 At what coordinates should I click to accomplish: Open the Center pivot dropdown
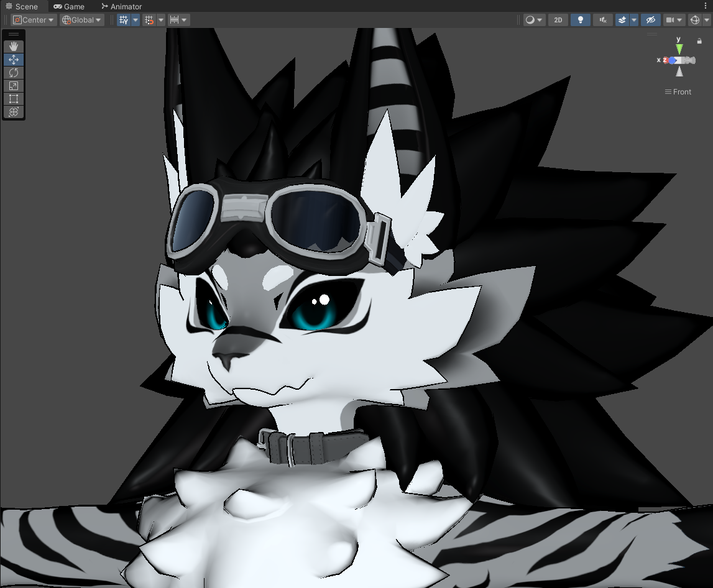point(34,20)
